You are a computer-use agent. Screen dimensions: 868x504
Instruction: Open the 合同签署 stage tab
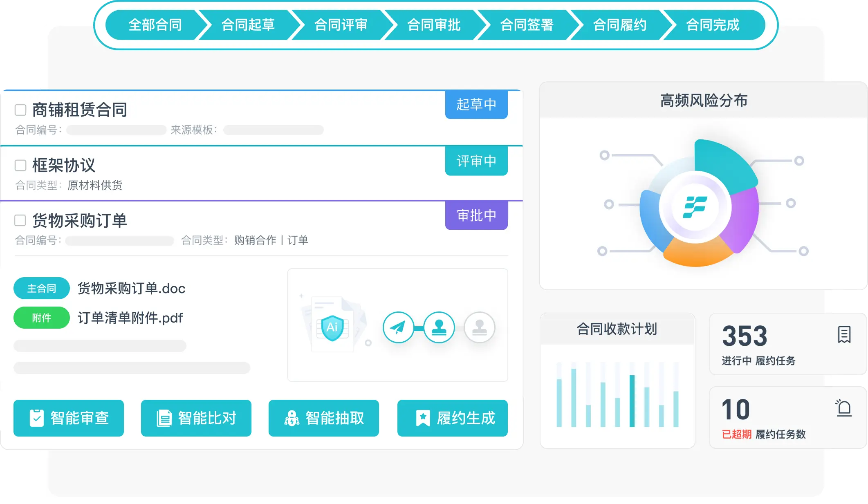[x=527, y=25]
